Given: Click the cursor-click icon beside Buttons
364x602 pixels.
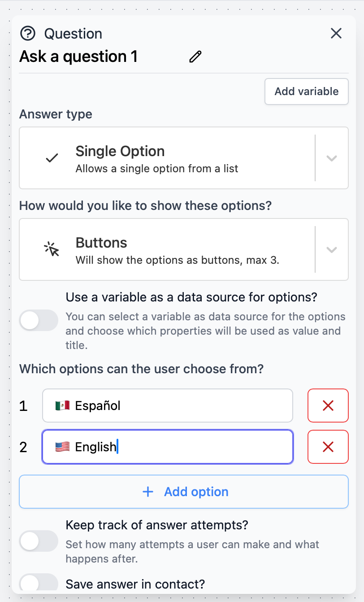Looking at the screenshot, I should [x=52, y=249].
